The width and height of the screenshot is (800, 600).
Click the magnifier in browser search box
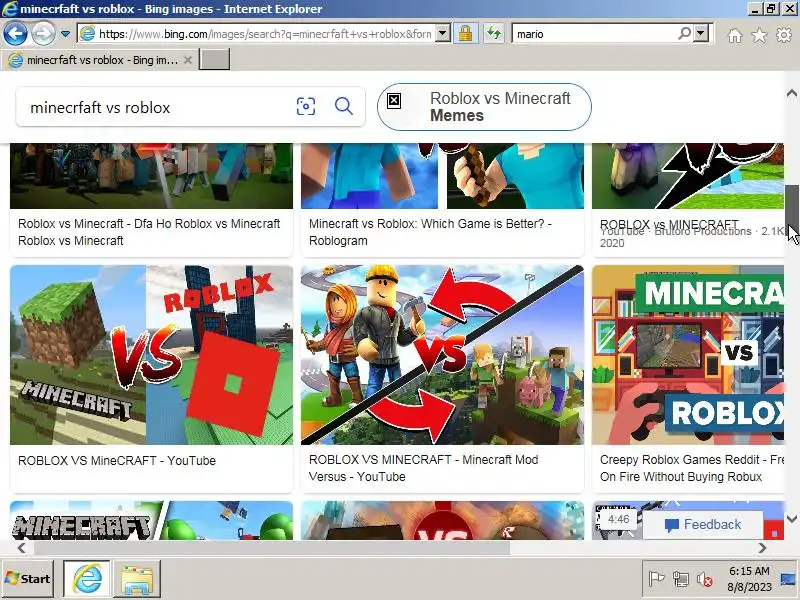point(685,34)
